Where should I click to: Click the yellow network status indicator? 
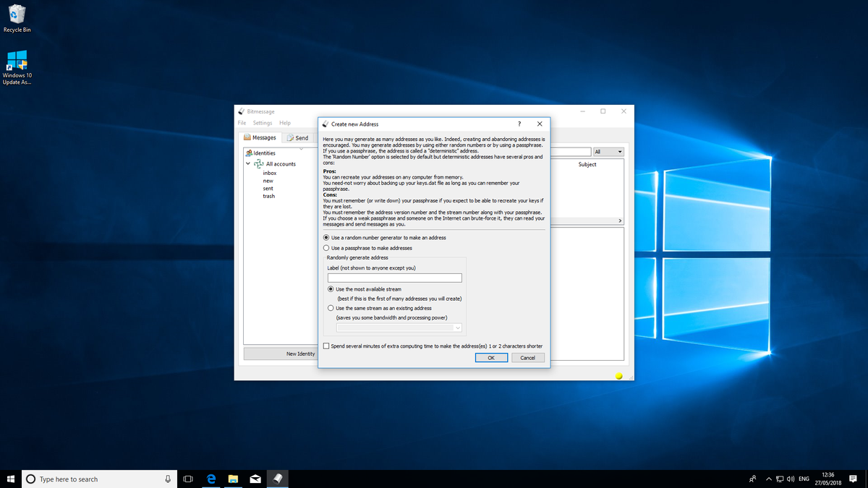coord(618,375)
